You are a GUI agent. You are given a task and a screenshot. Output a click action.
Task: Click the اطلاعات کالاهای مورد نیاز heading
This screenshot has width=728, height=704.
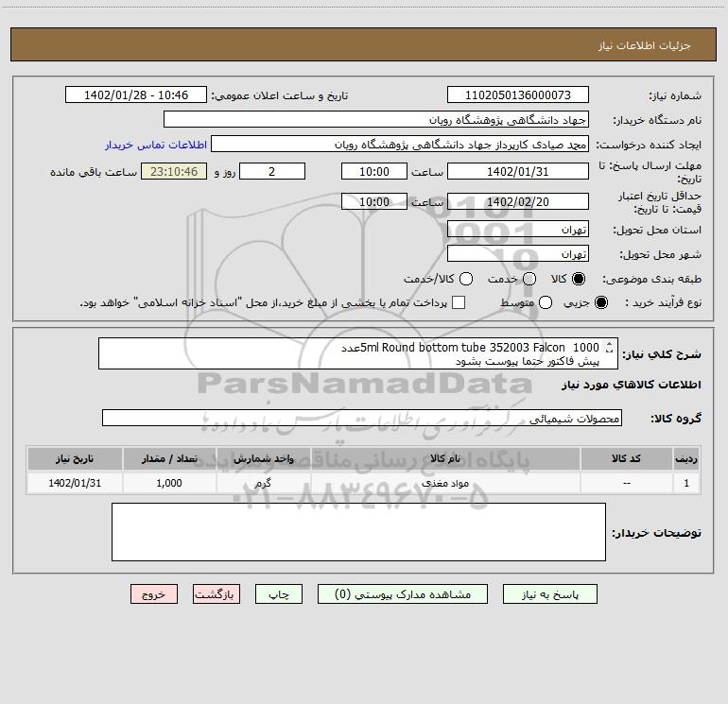point(631,385)
